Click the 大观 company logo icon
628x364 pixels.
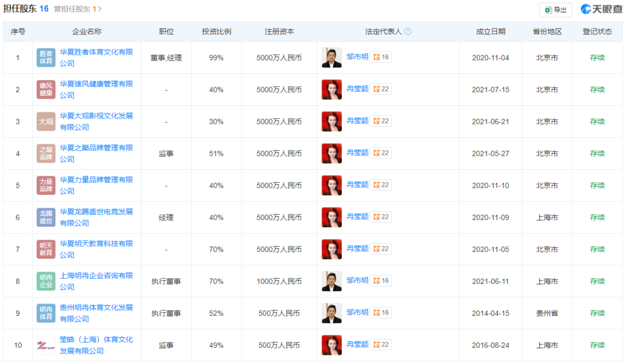click(46, 122)
